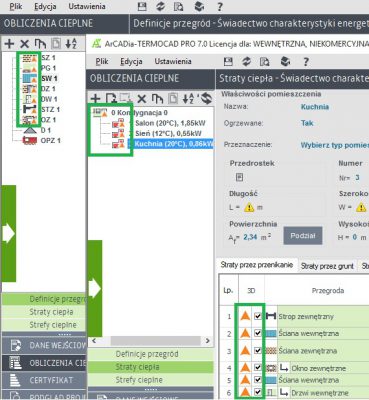This screenshot has height=400, width=369.
Task: Click the Podział button
Action: point(303,236)
